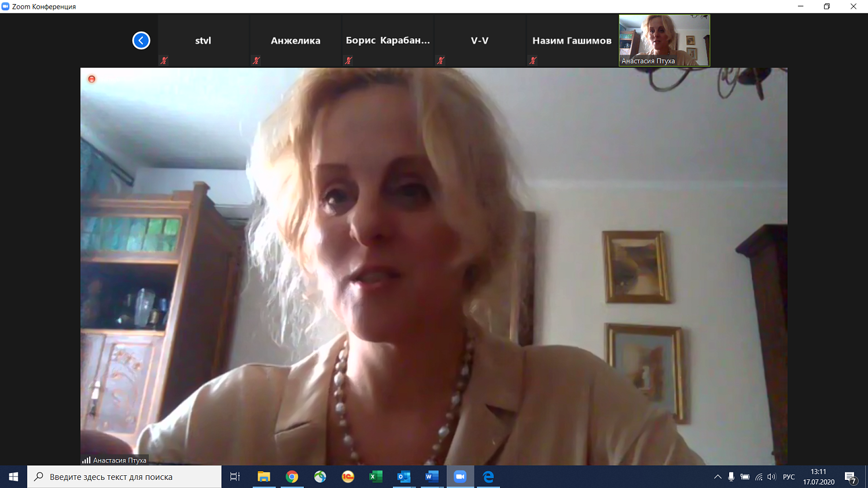Click the Анастасия Птуха name label on main video
Screen dimensions: 868x488
120,460
